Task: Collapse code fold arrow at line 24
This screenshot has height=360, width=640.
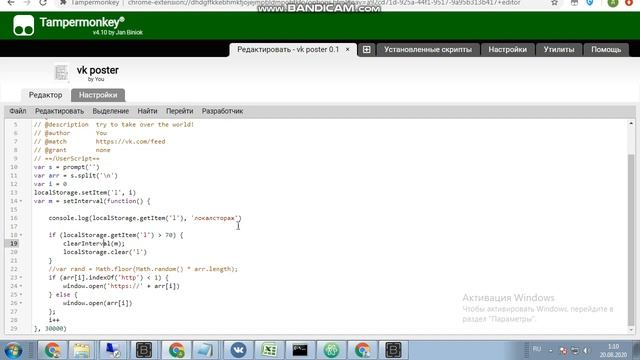Action: (x=21, y=286)
